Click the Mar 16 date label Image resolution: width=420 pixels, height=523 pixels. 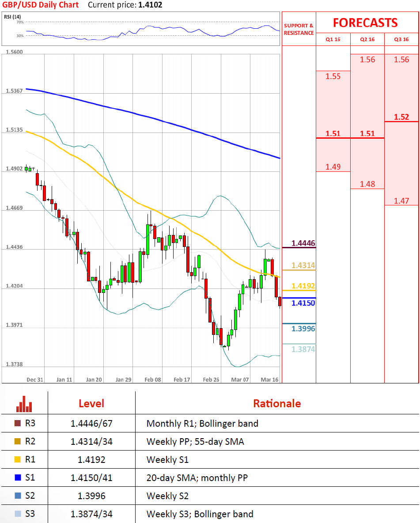pyautogui.click(x=269, y=379)
